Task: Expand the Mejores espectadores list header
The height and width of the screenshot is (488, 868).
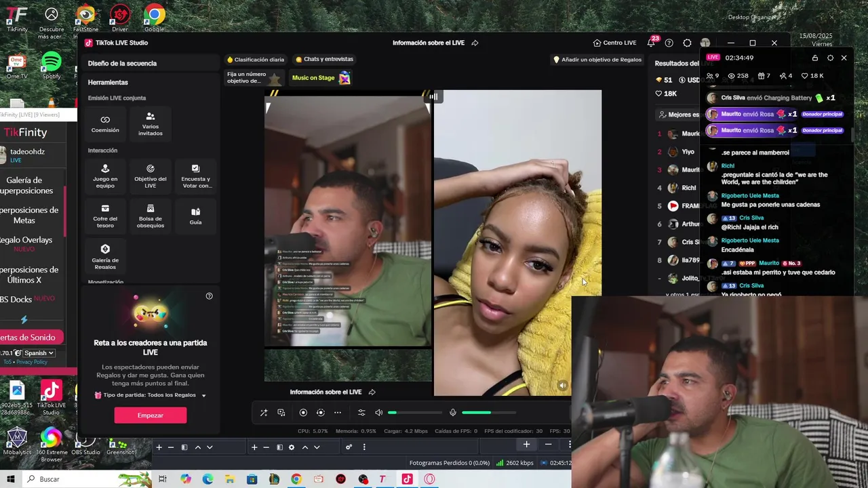Action: click(x=679, y=115)
